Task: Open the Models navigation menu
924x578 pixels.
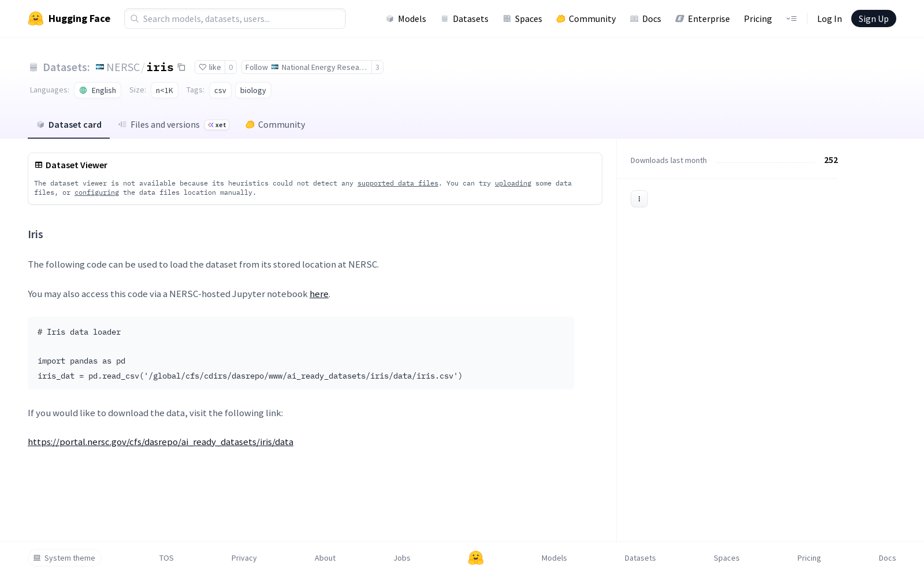Action: tap(406, 18)
